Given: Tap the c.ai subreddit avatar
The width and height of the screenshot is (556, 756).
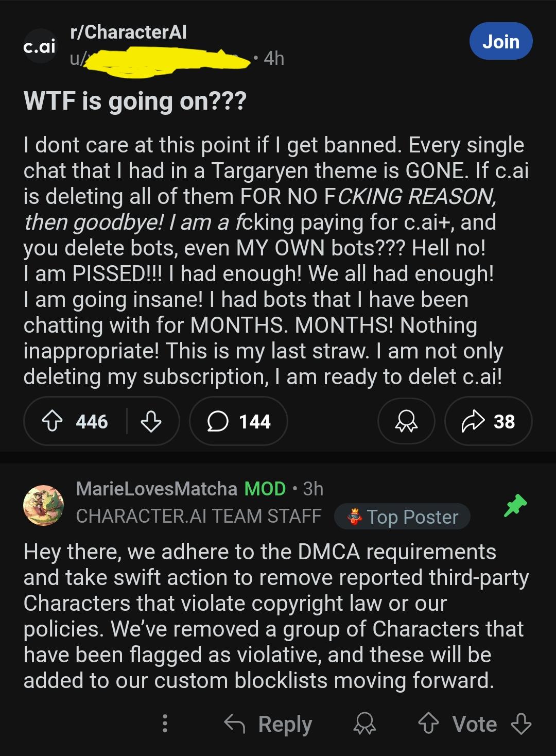Looking at the screenshot, I should (x=40, y=46).
